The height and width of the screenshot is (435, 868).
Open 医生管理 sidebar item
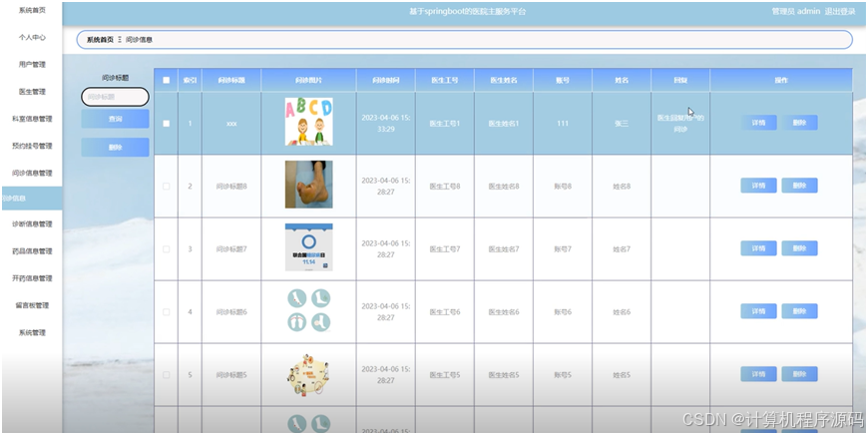point(32,92)
